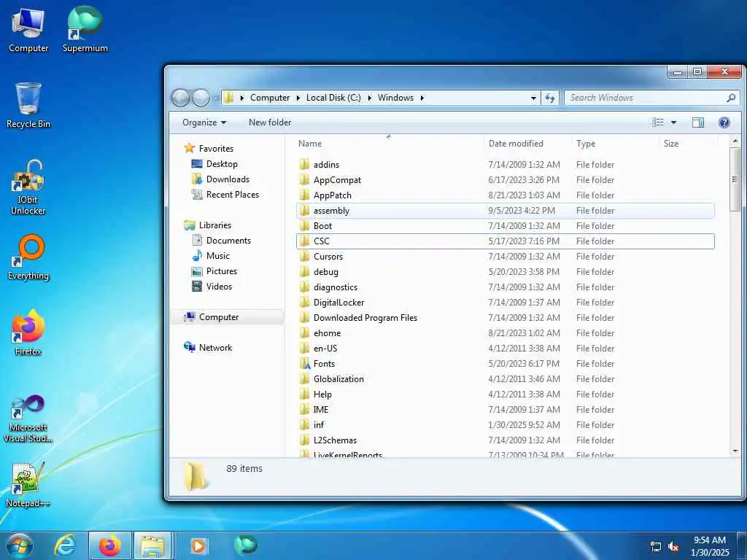Expand the arrow after Local Disk (C:)

coord(369,98)
